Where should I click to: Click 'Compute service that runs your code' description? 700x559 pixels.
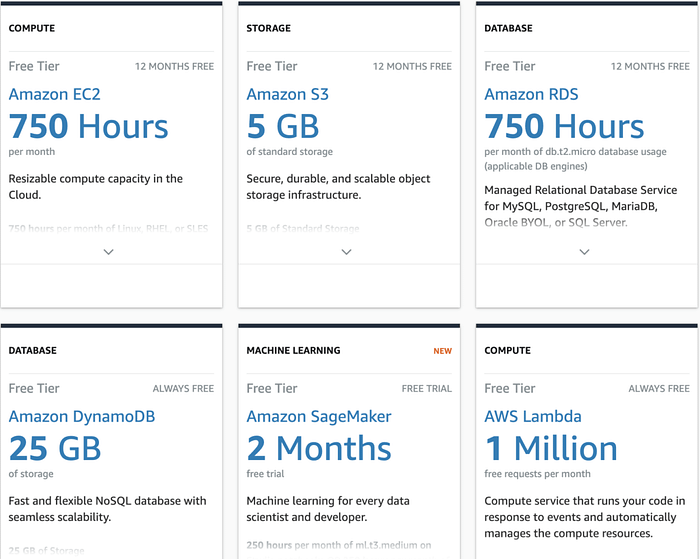[x=584, y=517]
